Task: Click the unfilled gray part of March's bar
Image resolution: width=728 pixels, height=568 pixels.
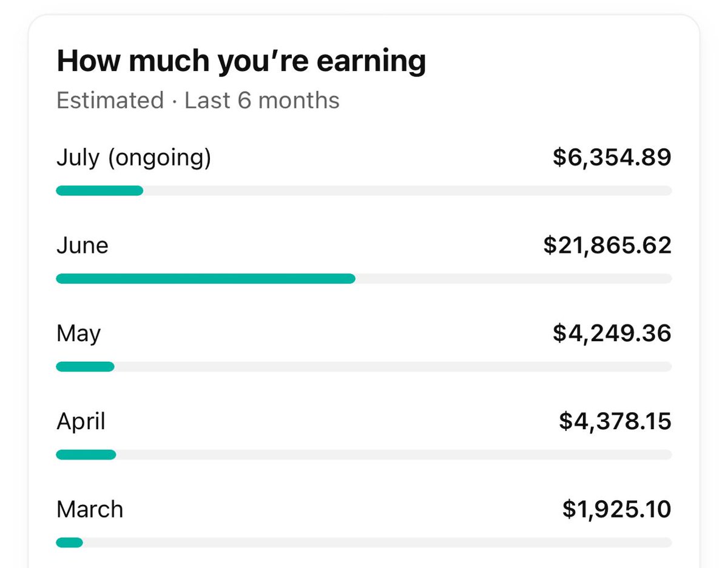Action: [376, 542]
